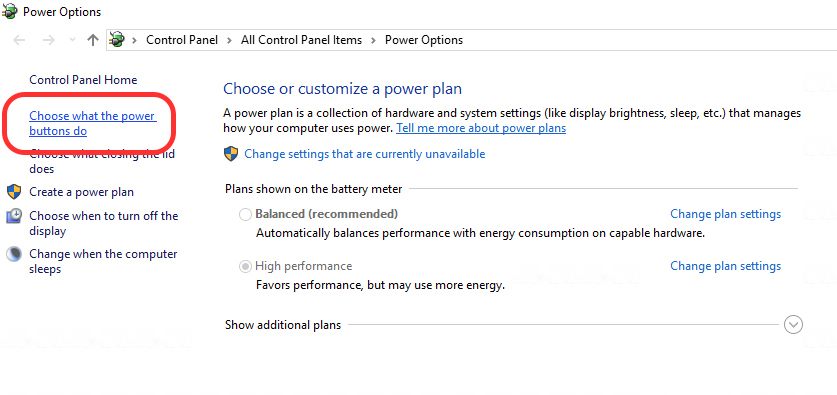
Task: Click shield icon next to Change settings unavailable
Action: pyautogui.click(x=231, y=154)
